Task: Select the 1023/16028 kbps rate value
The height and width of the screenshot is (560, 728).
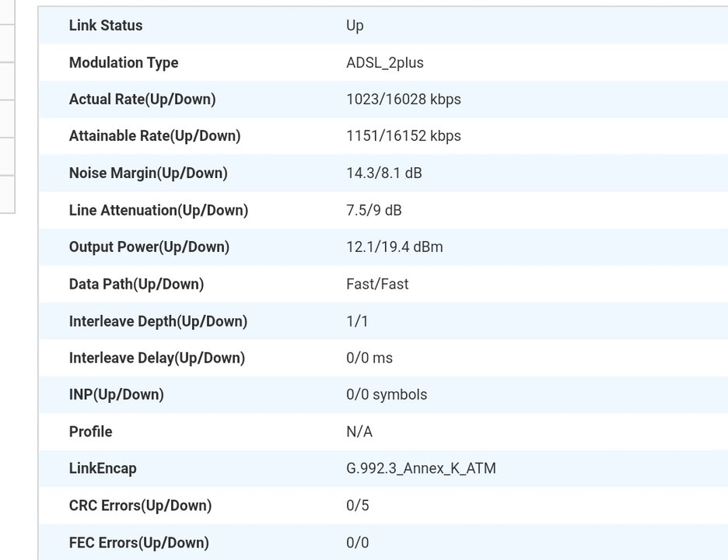Action: (x=403, y=100)
